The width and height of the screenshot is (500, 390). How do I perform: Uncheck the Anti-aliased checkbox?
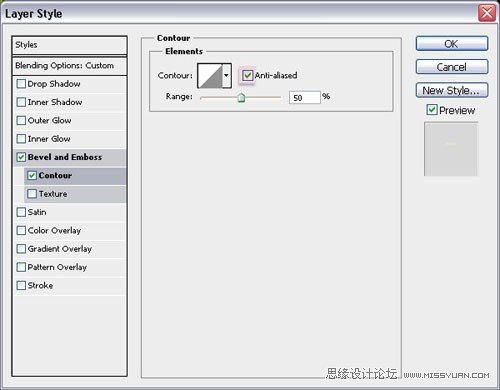click(247, 75)
